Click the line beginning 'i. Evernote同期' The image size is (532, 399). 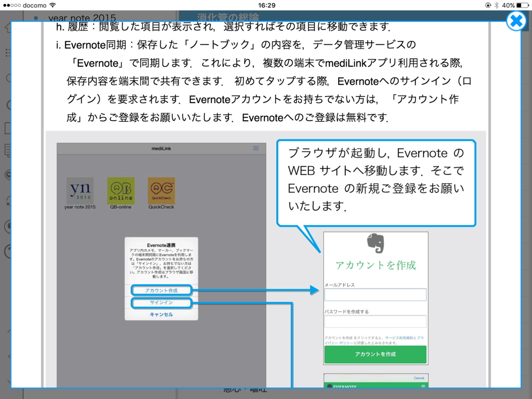pos(236,45)
